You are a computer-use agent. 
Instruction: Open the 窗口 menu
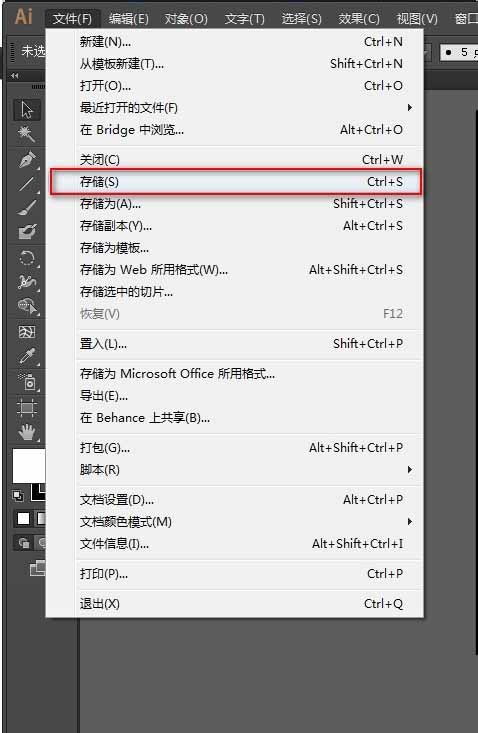[x=466, y=19]
